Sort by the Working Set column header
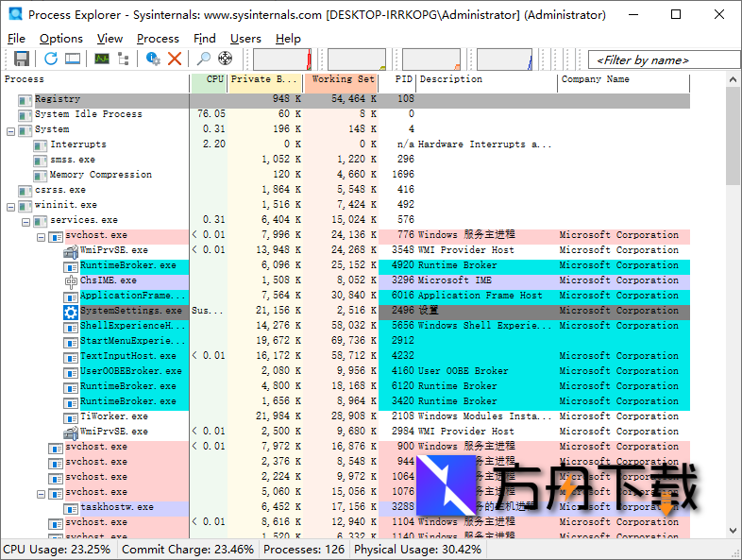 point(343,80)
